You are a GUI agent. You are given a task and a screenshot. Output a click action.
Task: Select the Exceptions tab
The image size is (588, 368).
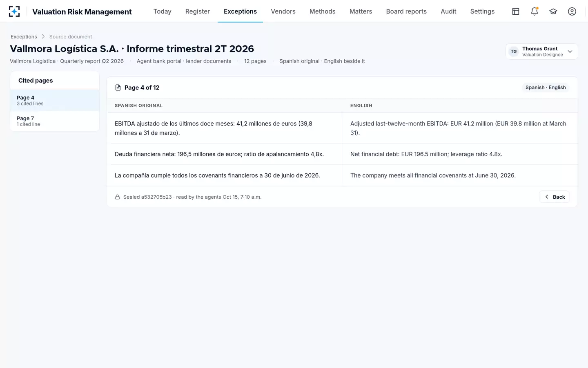coord(240,11)
